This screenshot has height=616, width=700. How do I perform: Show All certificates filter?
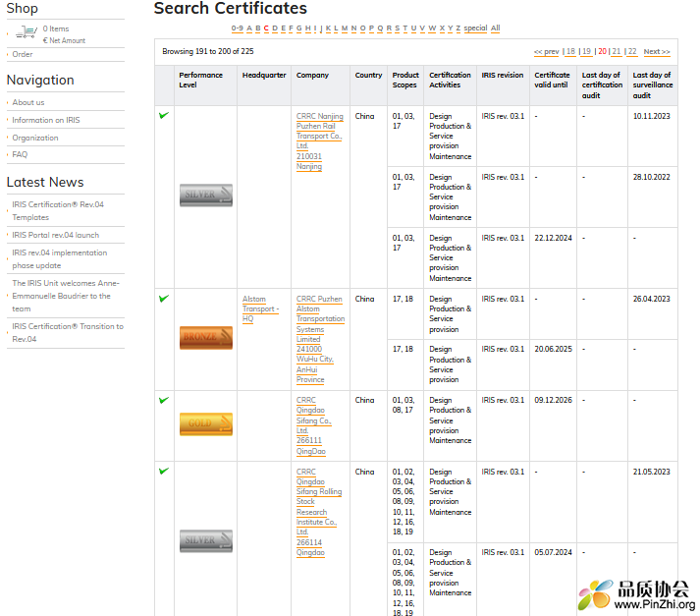pos(495,28)
